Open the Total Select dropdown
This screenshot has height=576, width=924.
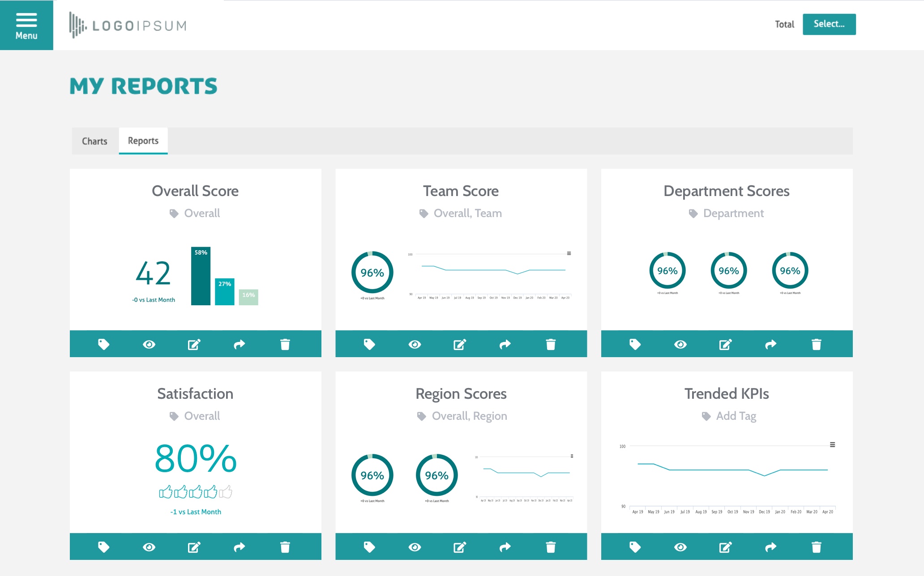pyautogui.click(x=829, y=24)
